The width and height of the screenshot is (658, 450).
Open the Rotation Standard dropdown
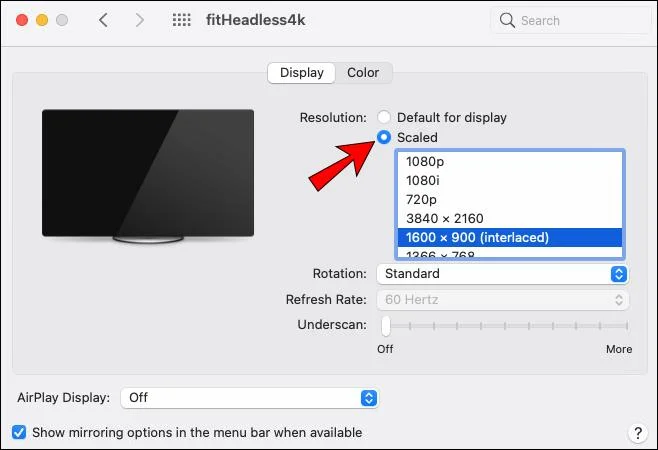(x=502, y=274)
